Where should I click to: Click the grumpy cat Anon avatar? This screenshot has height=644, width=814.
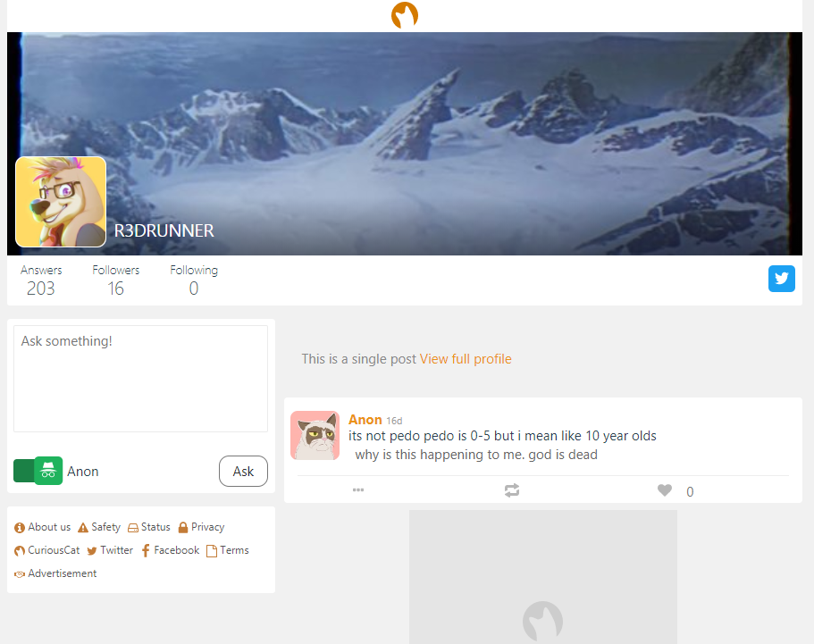tap(315, 435)
